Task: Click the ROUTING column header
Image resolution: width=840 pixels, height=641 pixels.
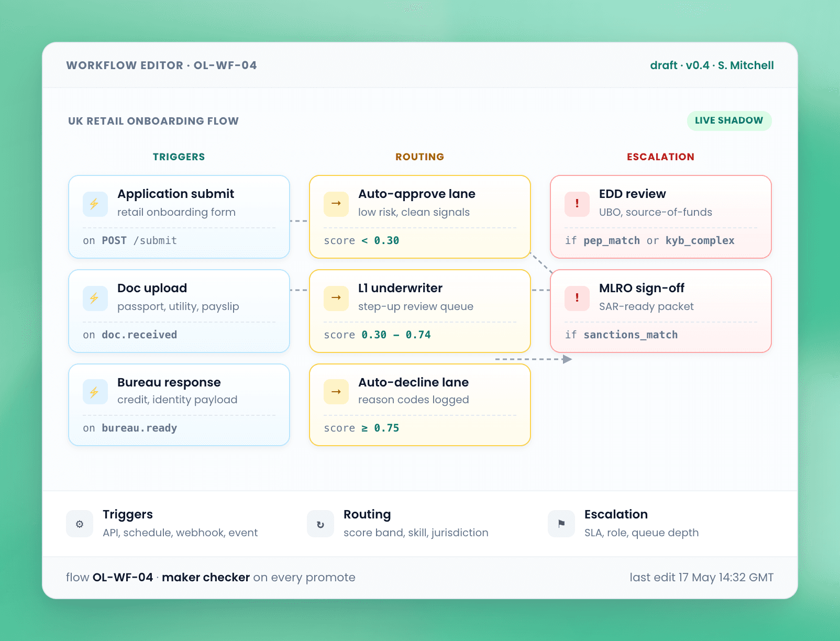Action: coord(419,157)
